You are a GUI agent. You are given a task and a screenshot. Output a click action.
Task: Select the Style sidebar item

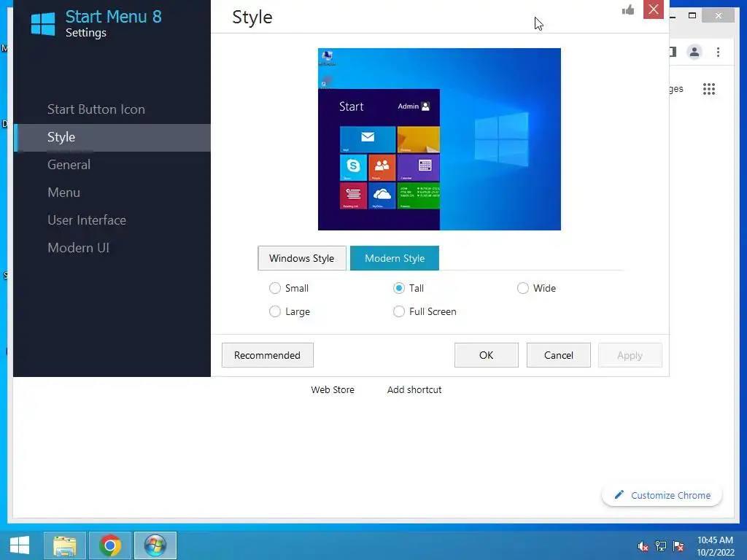point(112,138)
